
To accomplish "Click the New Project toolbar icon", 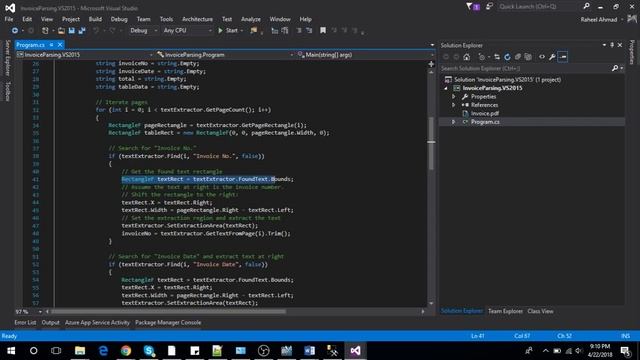I will 45,31.
